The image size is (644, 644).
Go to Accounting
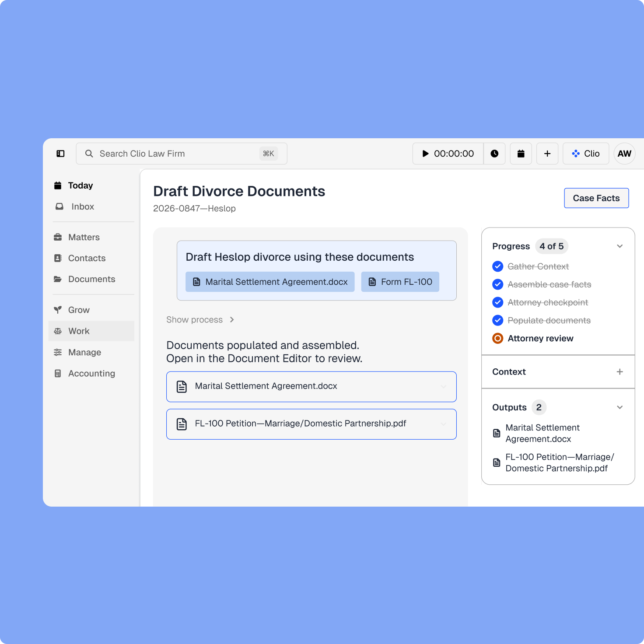[91, 373]
